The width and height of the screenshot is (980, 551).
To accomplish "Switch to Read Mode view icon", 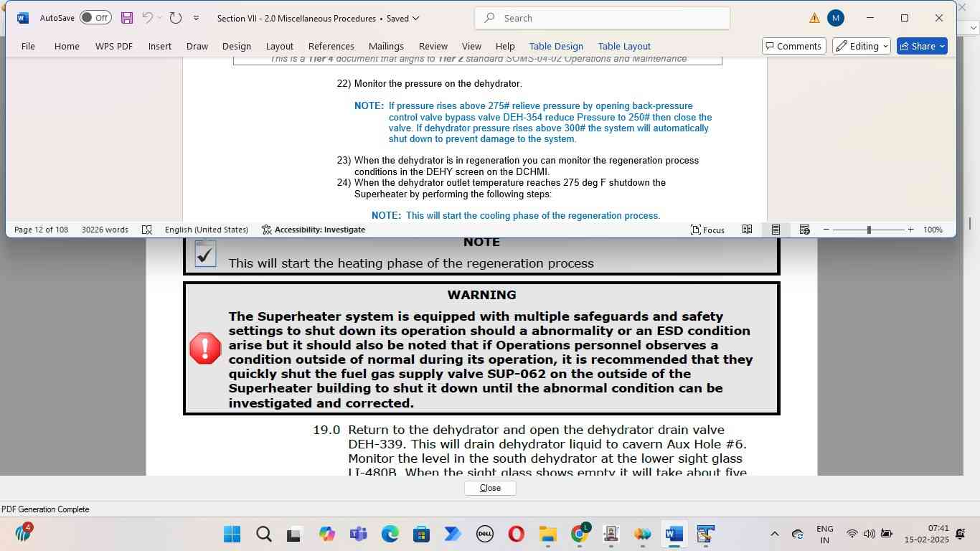I will (747, 230).
